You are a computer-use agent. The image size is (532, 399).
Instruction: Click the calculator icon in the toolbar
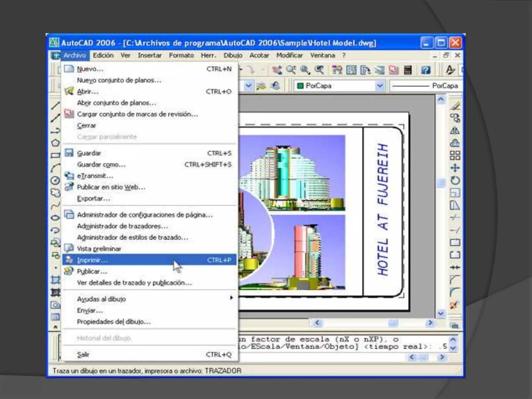(x=408, y=70)
